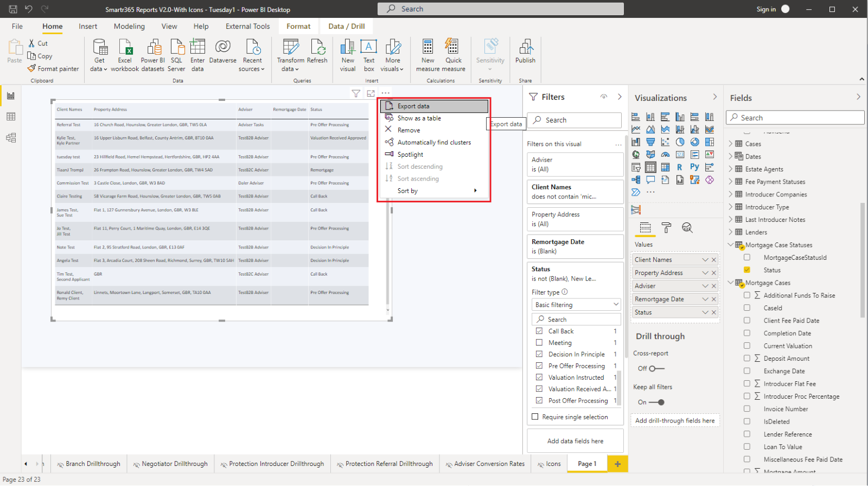
Task: Create a Quick measure
Action: [x=454, y=55]
